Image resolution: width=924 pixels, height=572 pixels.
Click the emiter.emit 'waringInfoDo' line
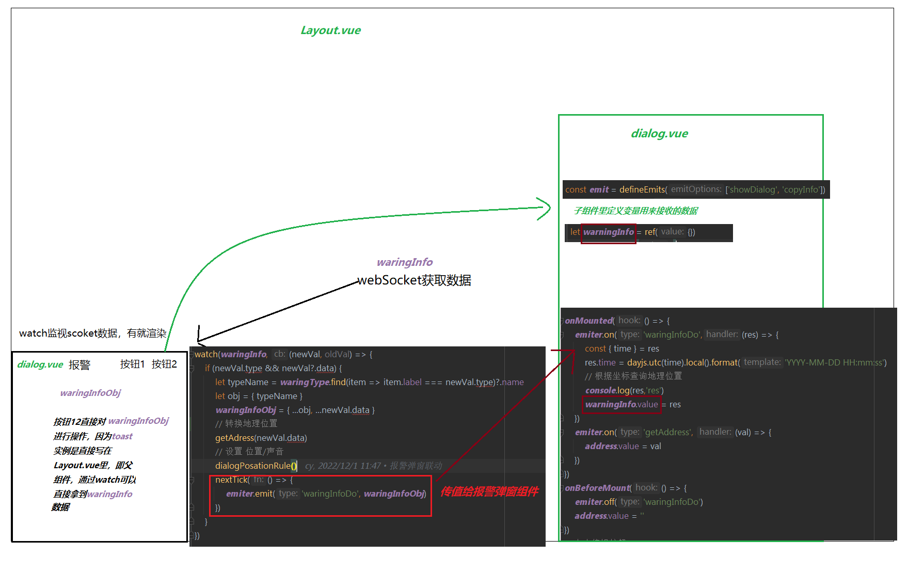[326, 494]
